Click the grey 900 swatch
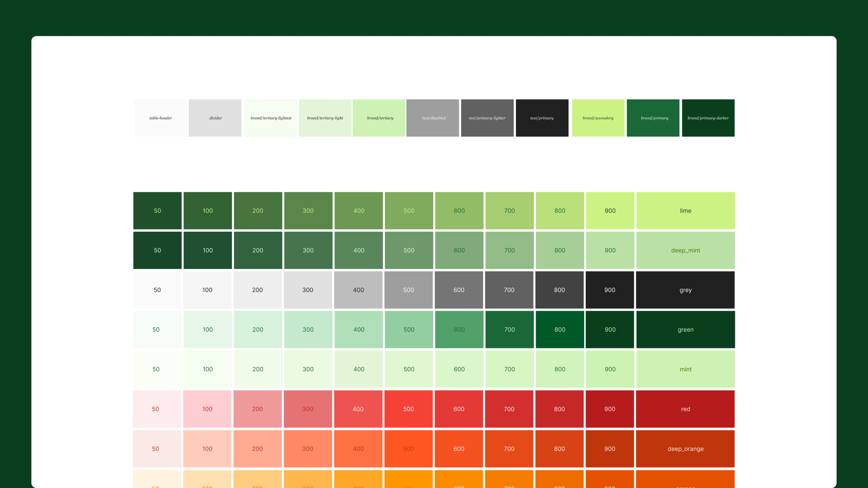868x488 pixels. click(x=610, y=290)
